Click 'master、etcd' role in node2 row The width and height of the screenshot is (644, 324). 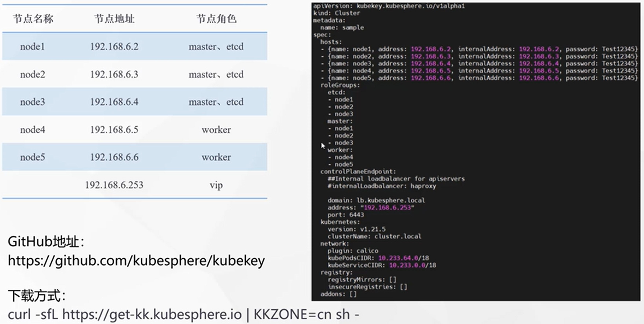tap(216, 74)
